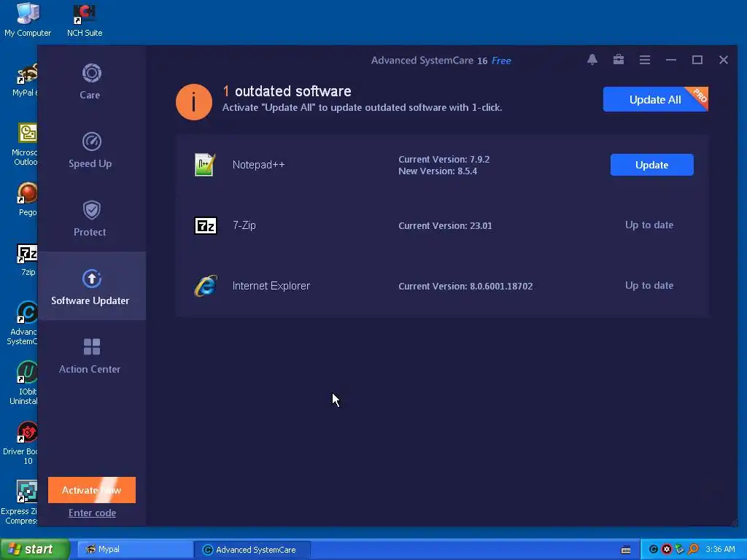Click the red gear Driver Booster tray icon

[x=667, y=550]
